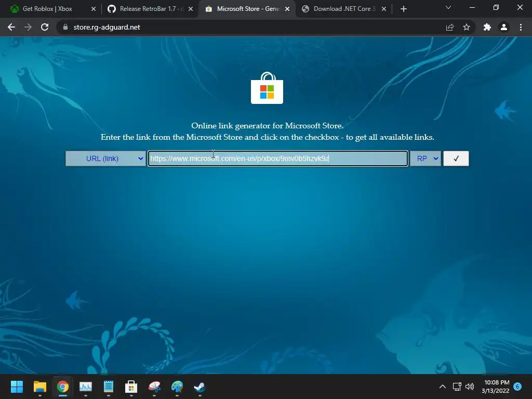Show hidden system tray icons
The width and height of the screenshot is (532, 399).
coord(443,387)
